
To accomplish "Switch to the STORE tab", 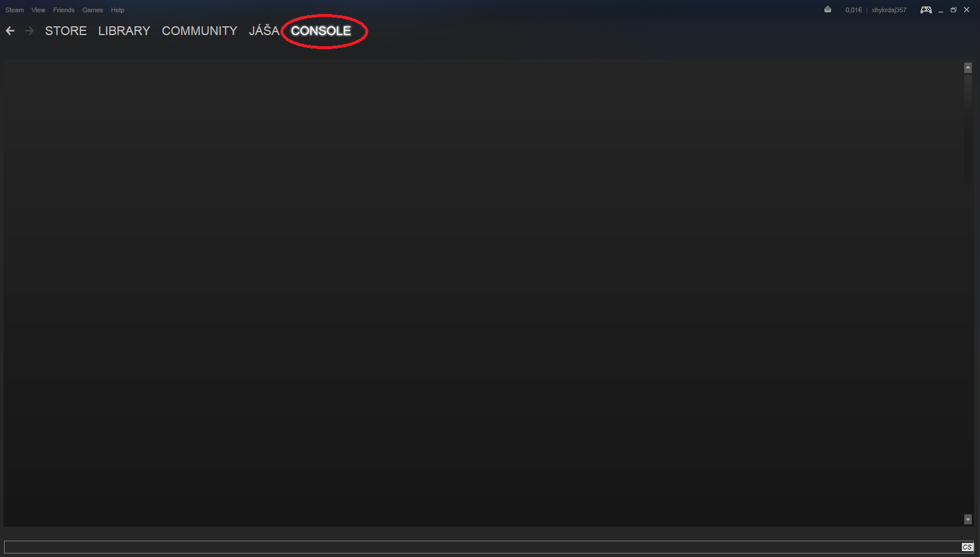I will pos(66,31).
